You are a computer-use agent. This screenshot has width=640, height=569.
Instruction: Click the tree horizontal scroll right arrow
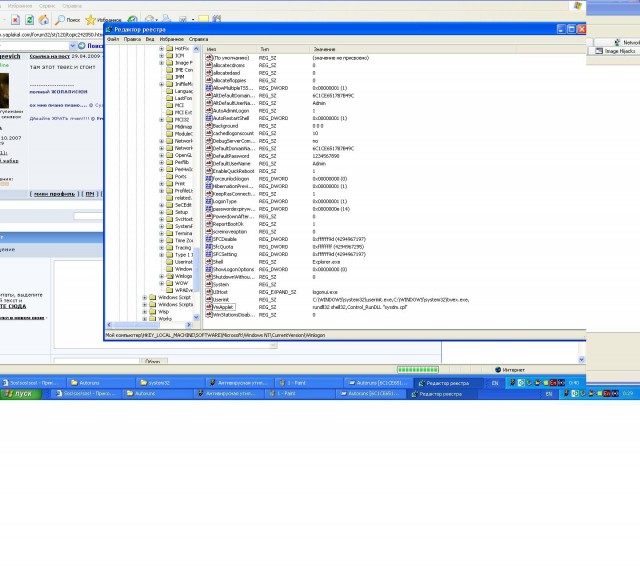click(x=189, y=325)
